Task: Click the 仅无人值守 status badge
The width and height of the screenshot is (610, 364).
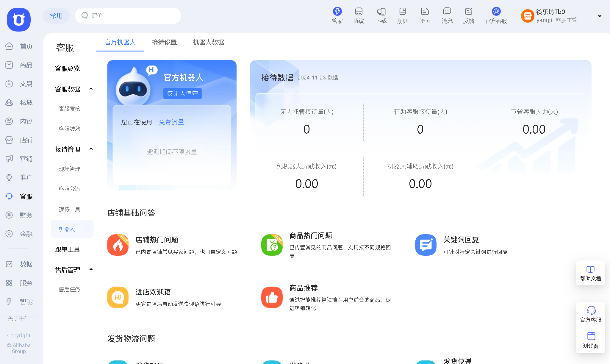Action: click(182, 93)
